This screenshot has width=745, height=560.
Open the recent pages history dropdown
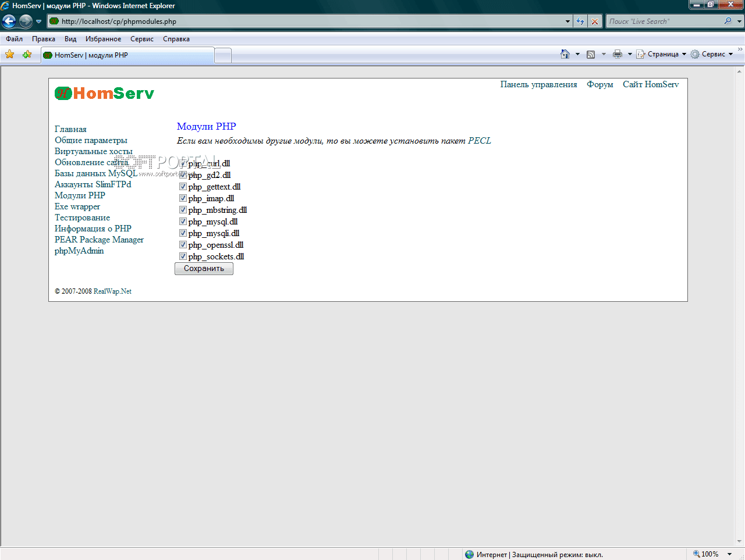(38, 22)
